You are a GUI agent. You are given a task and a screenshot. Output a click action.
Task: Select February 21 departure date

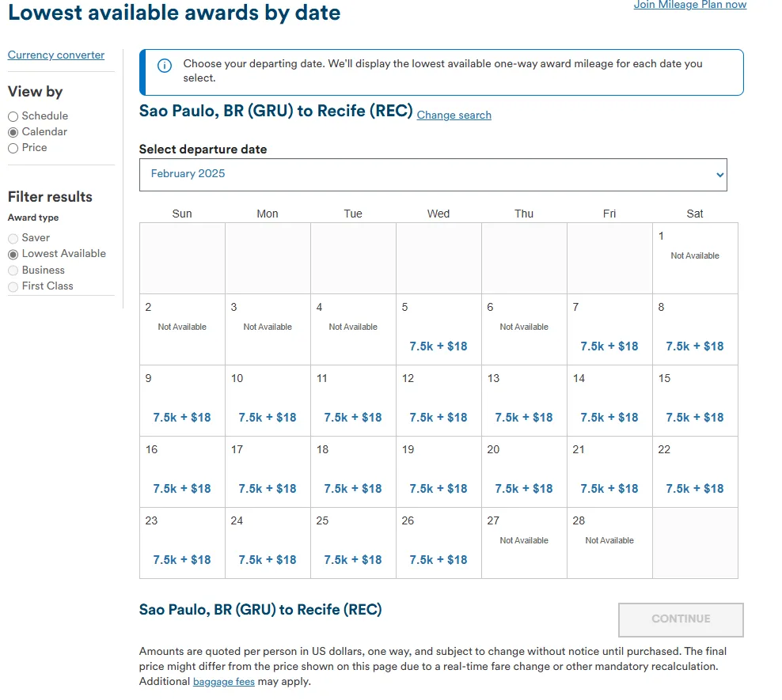[609, 472]
